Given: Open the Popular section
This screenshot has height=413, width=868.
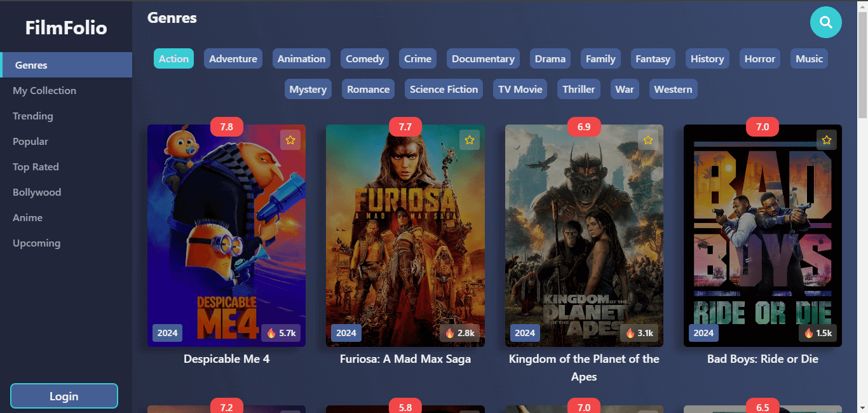Looking at the screenshot, I should click(x=66, y=141).
